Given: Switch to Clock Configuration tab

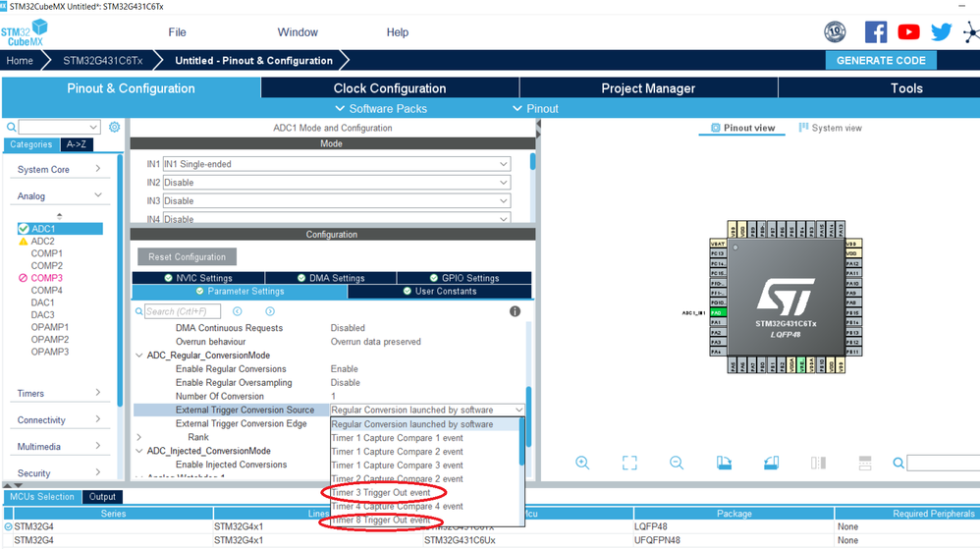Looking at the screenshot, I should [390, 88].
